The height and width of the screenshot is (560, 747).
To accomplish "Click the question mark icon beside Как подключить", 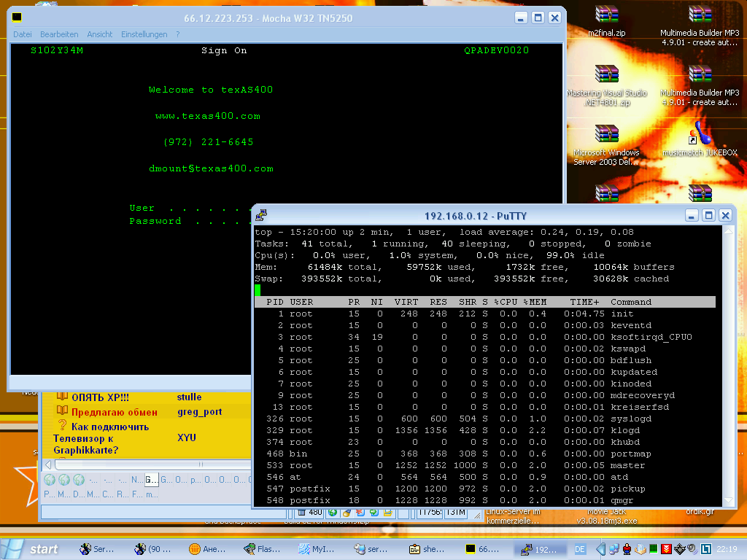I will pyautogui.click(x=62, y=425).
